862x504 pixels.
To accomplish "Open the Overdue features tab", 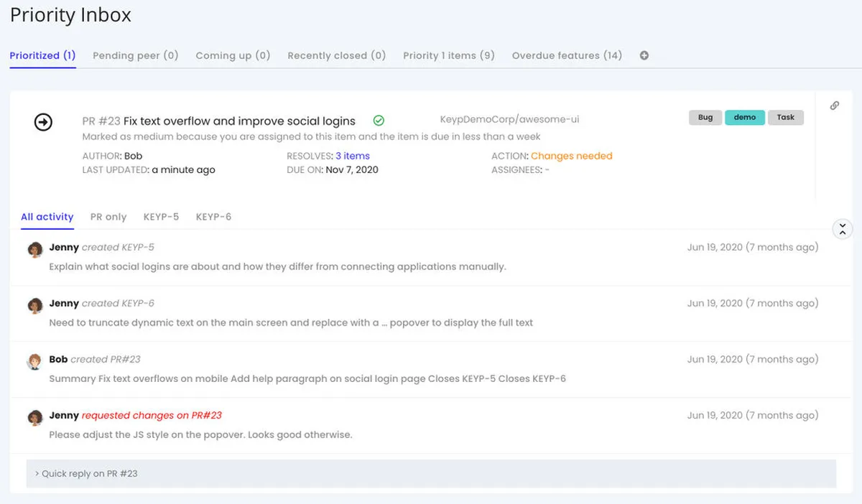I will pyautogui.click(x=567, y=55).
